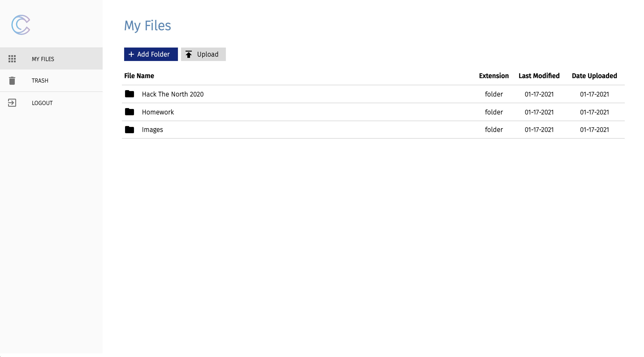Sort by File Name column header

point(139,76)
